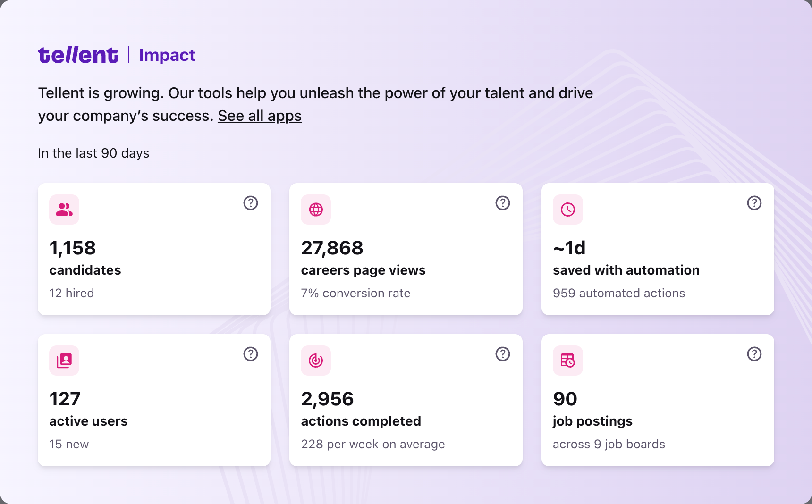Click the globe icon on careers page card
The width and height of the screenshot is (812, 504).
pos(316,210)
